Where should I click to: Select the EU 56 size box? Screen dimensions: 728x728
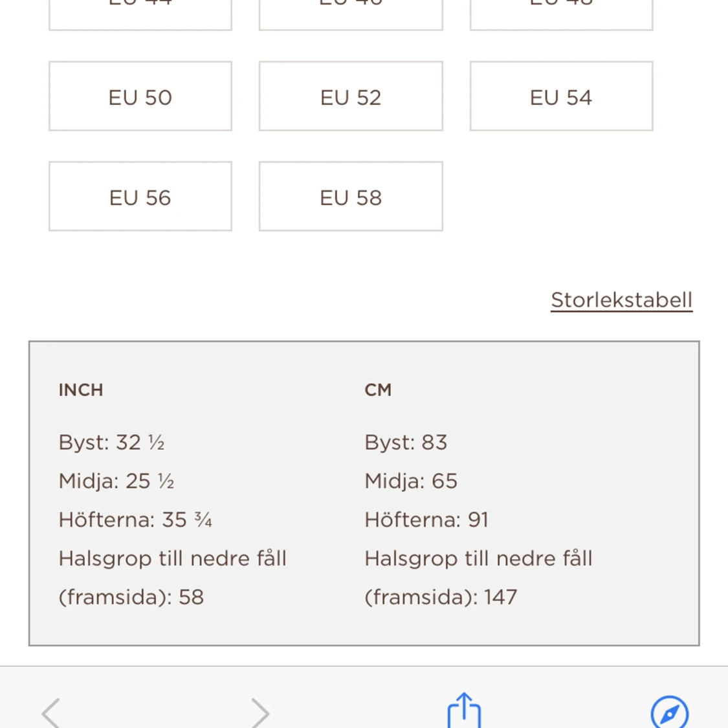(x=140, y=197)
